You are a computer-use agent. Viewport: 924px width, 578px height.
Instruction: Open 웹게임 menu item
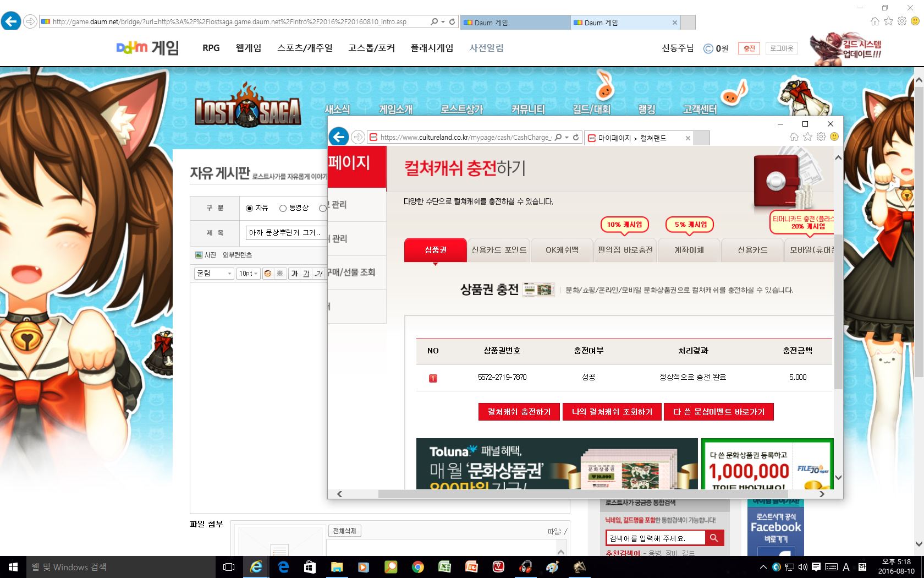[249, 48]
